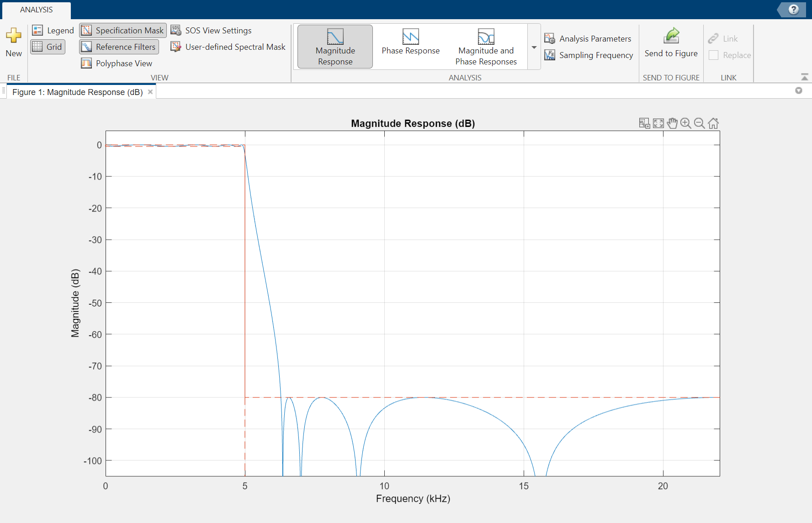Click the -100 y-axis tick label
Screen dimensions: 812x523
coord(93,461)
